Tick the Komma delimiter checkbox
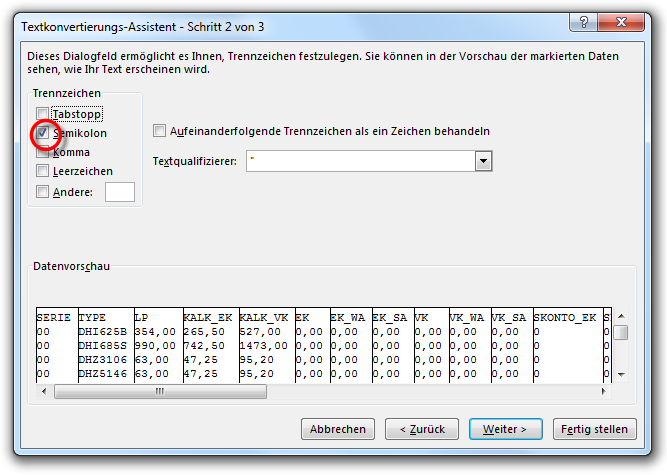 (x=42, y=152)
